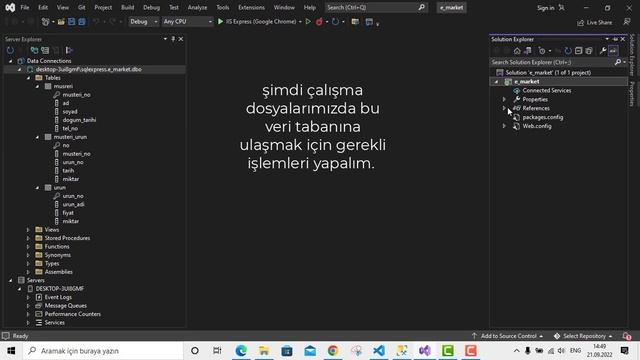Click the Open File folder icon

pos(61,22)
